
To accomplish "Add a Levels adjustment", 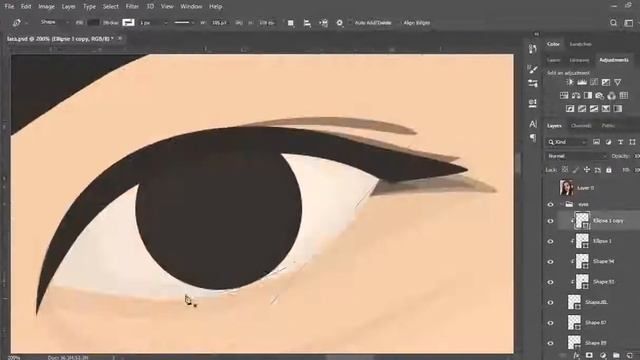I will click(582, 82).
